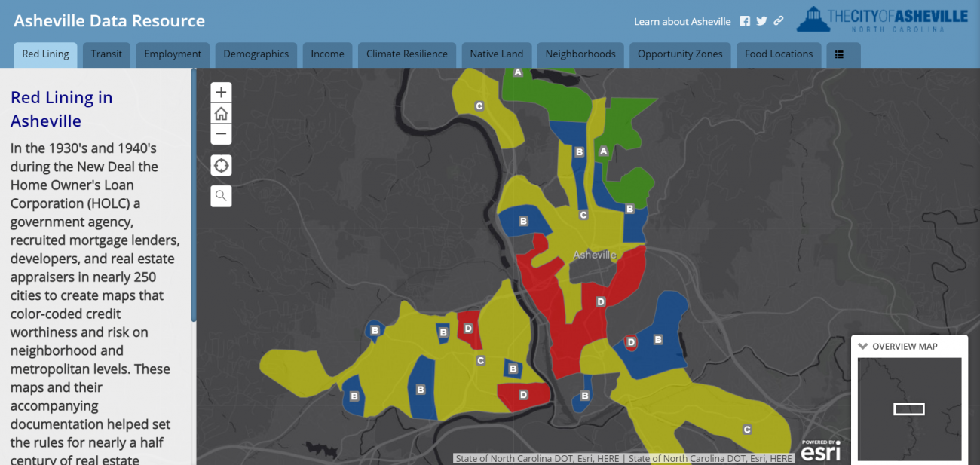The width and height of the screenshot is (980, 465).
Task: Click the Asheville Data Resource title
Action: click(x=109, y=20)
